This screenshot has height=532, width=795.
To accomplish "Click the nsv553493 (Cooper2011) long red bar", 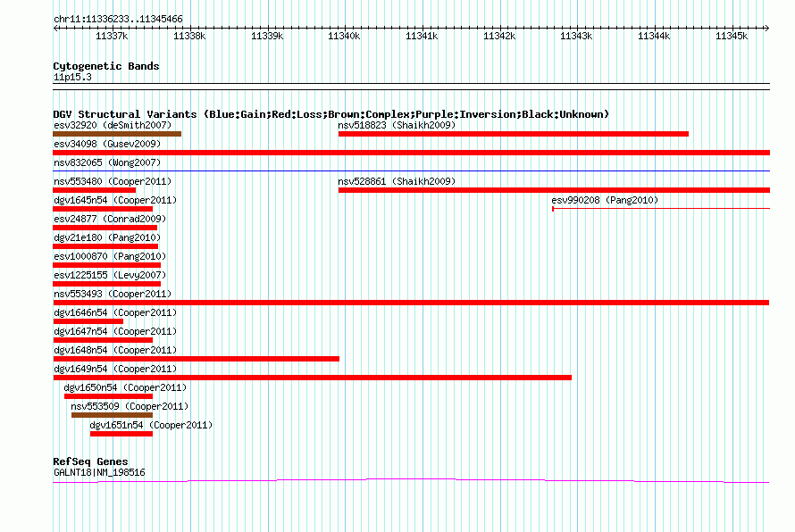I will (x=411, y=303).
